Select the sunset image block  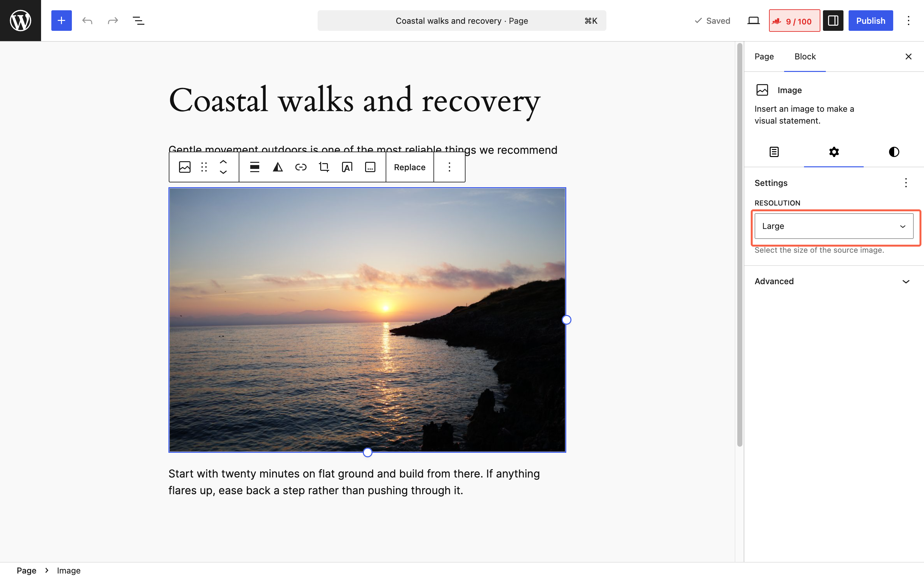tap(367, 320)
